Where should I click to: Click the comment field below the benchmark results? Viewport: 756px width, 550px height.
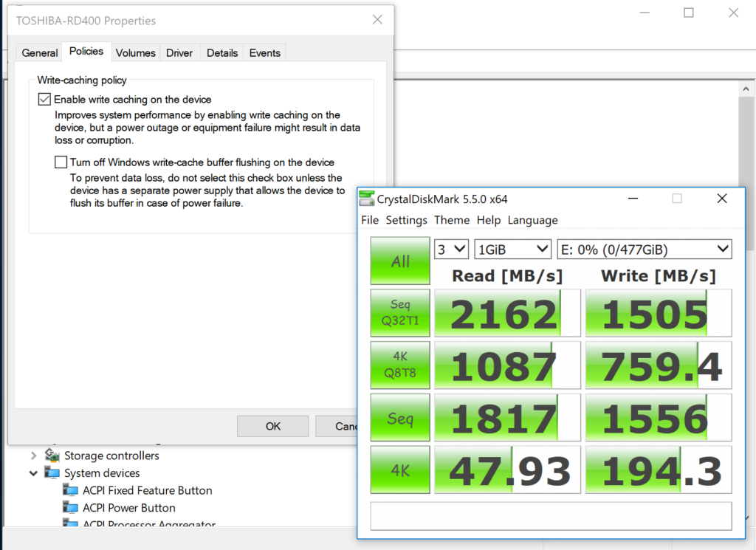click(x=550, y=516)
